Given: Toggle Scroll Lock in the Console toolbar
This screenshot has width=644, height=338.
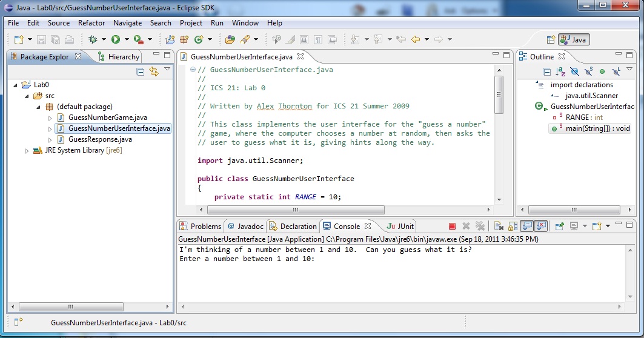Looking at the screenshot, I should (x=513, y=226).
